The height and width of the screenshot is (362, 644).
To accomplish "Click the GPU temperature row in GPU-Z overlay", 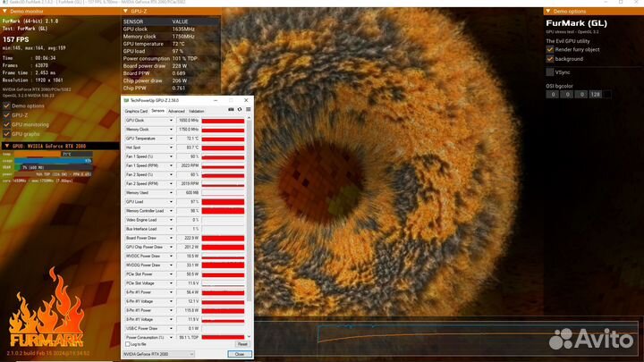I will pyautogui.click(x=171, y=44).
